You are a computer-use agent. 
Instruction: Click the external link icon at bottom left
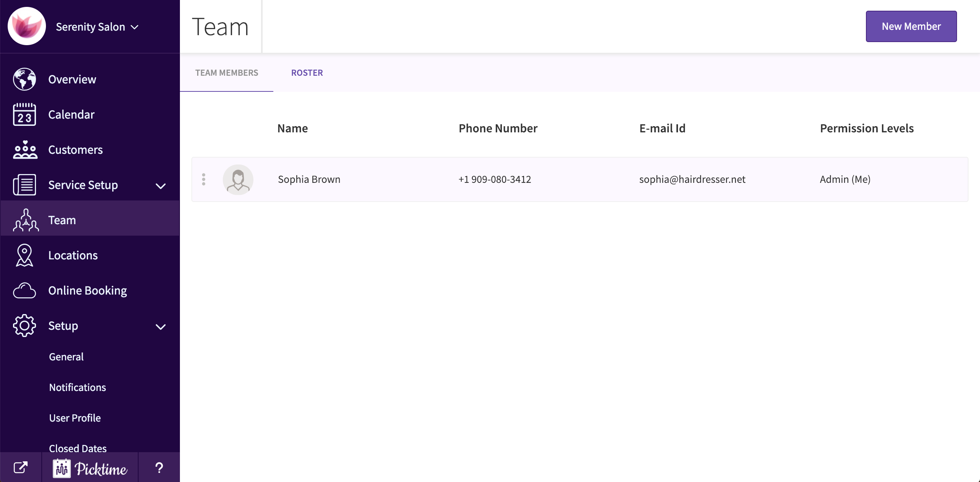(21, 467)
